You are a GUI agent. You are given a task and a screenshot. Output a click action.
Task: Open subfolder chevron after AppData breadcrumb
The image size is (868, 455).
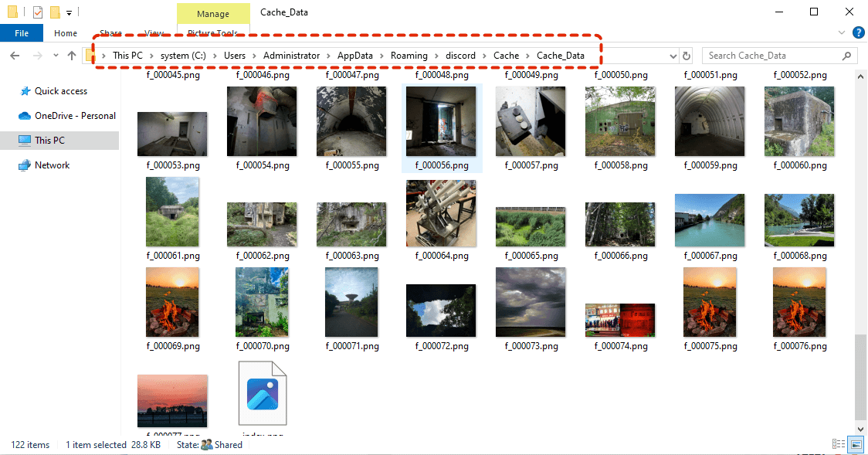point(381,56)
